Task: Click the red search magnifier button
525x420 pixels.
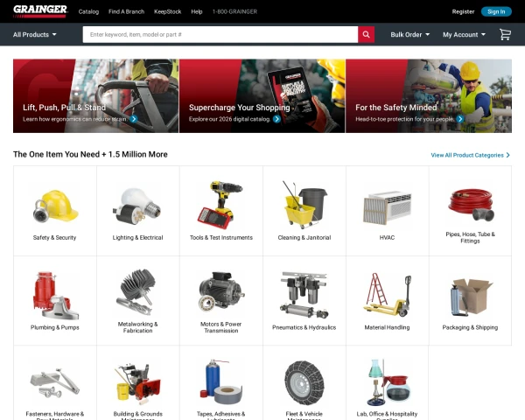Action: pyautogui.click(x=366, y=34)
